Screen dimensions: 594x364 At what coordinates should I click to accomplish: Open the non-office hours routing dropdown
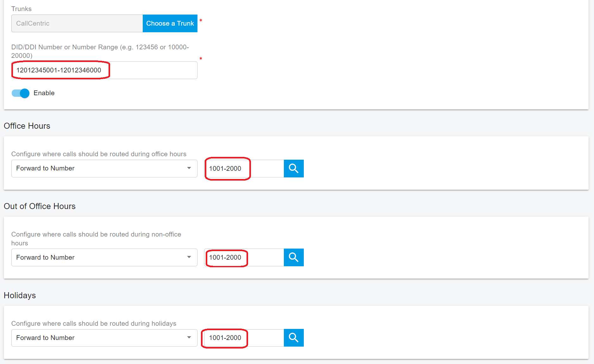click(104, 257)
